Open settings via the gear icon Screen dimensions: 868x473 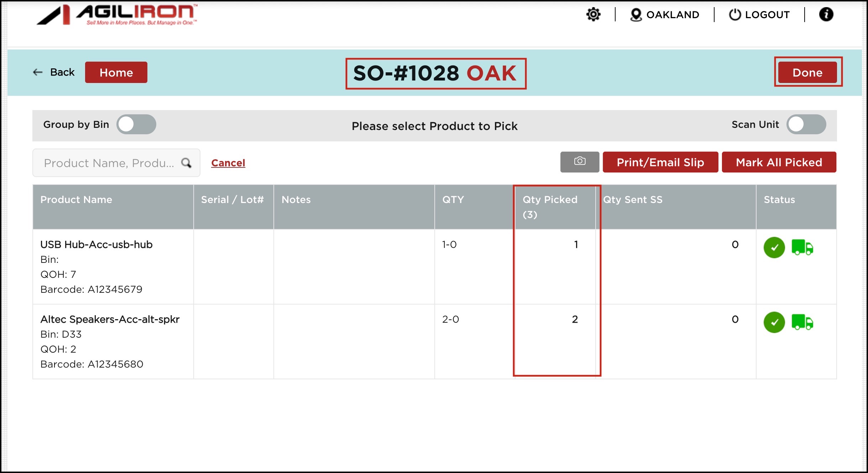pos(593,15)
